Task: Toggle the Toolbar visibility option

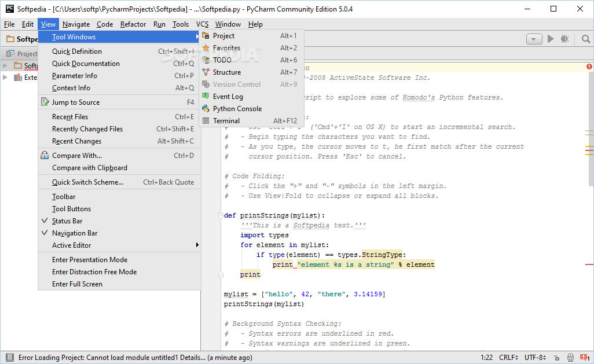Action: click(x=119, y=197)
